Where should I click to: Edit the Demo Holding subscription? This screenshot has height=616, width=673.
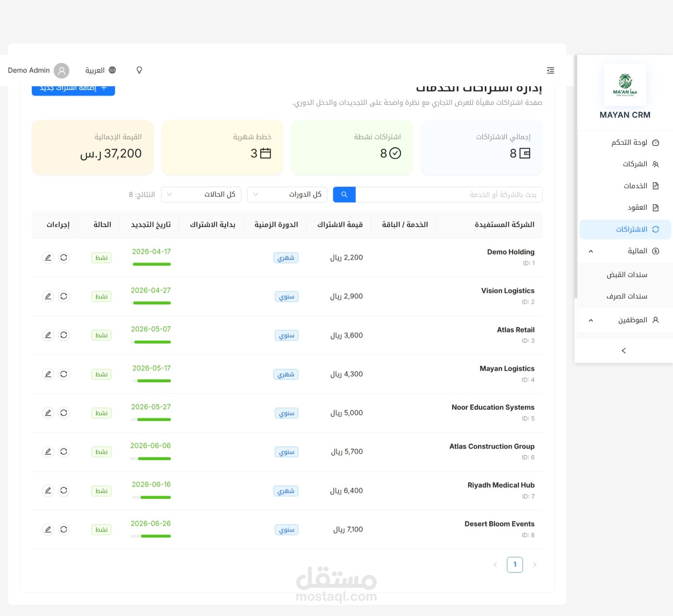pyautogui.click(x=48, y=258)
